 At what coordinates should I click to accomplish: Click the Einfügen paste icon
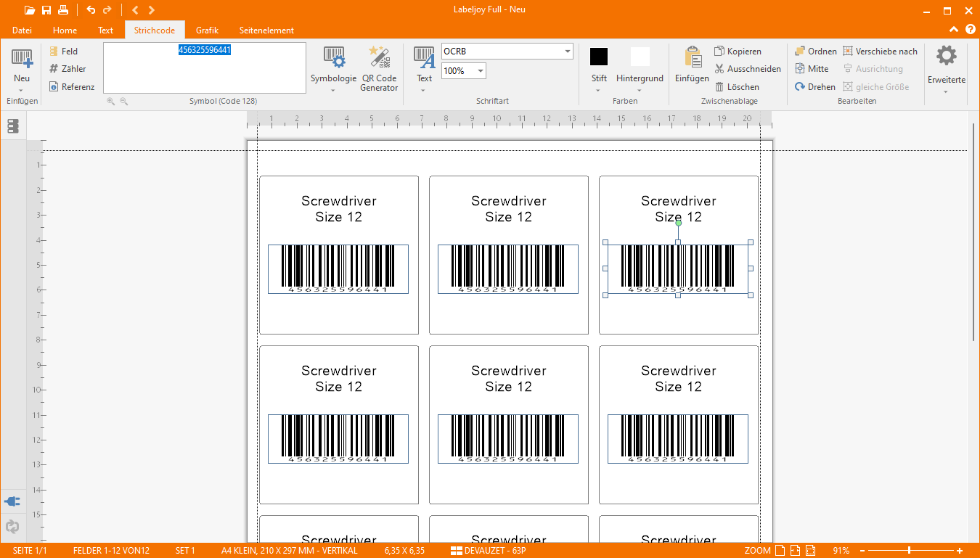pos(692,65)
